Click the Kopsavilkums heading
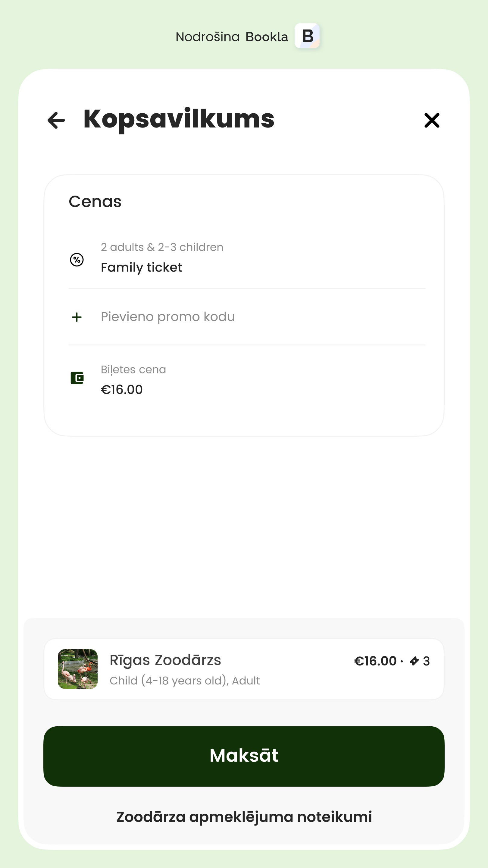The image size is (488, 868). coord(179,119)
